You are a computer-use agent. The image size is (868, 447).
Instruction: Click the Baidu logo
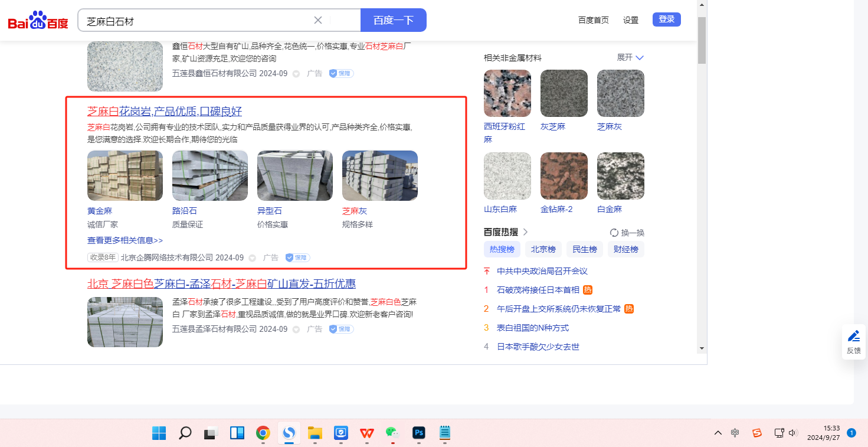(38, 21)
